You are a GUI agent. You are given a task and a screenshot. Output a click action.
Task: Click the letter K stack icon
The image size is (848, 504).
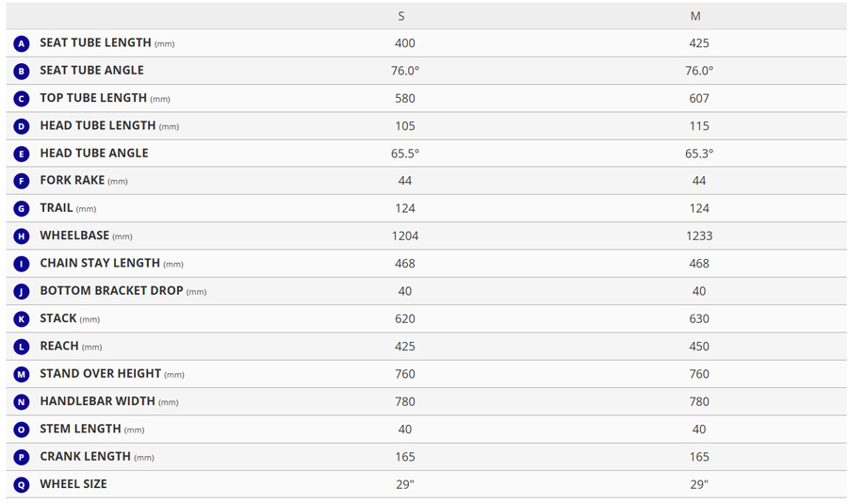22,319
